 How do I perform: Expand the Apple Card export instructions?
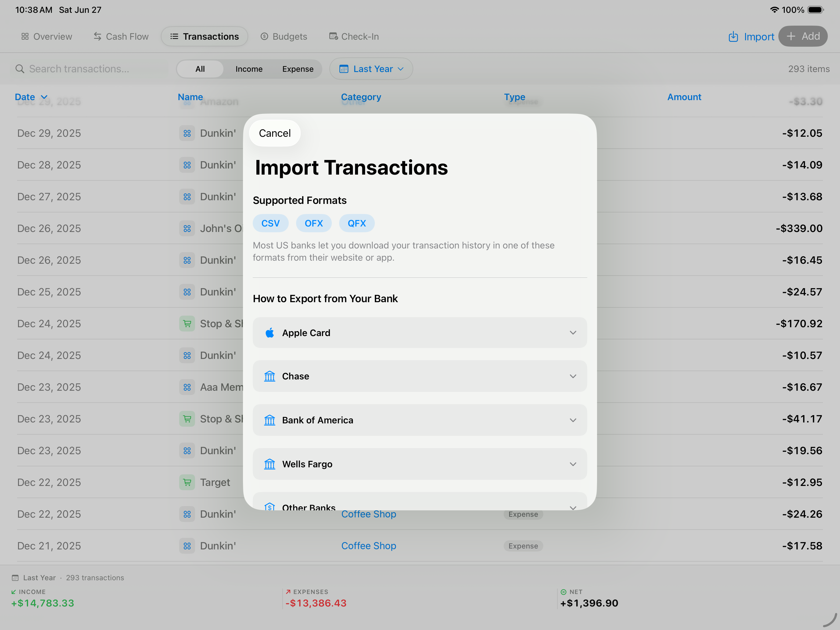click(420, 333)
